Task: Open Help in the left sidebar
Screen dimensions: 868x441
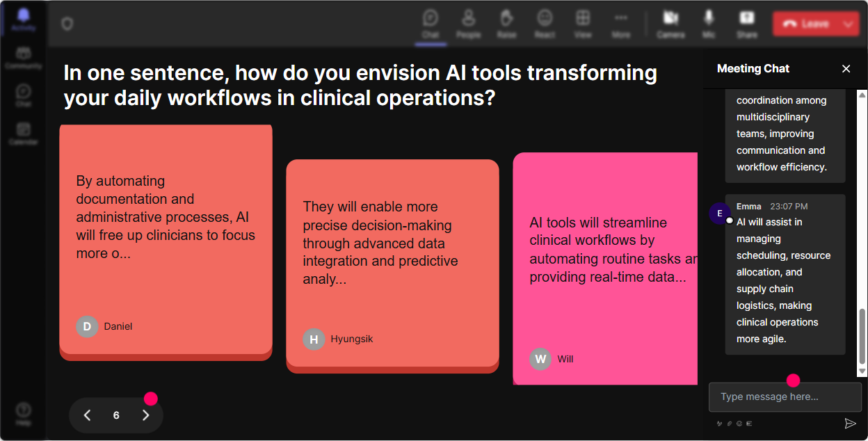Action: (24, 413)
